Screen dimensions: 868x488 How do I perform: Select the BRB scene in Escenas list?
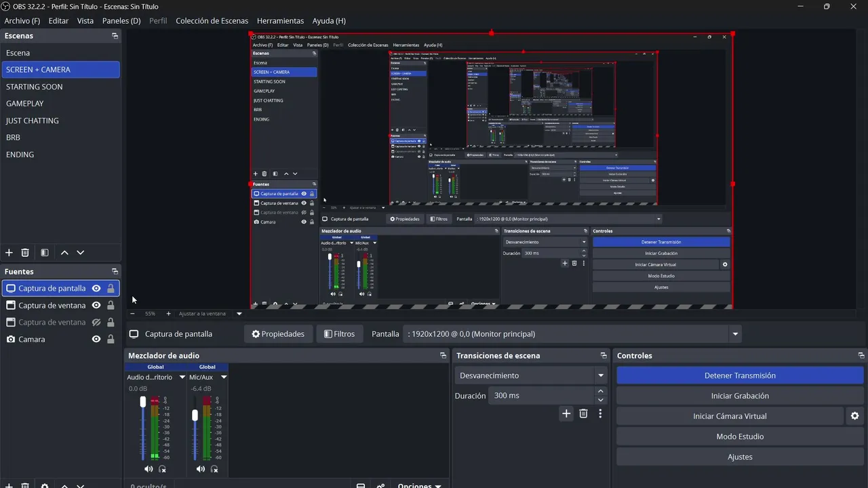(x=60, y=138)
